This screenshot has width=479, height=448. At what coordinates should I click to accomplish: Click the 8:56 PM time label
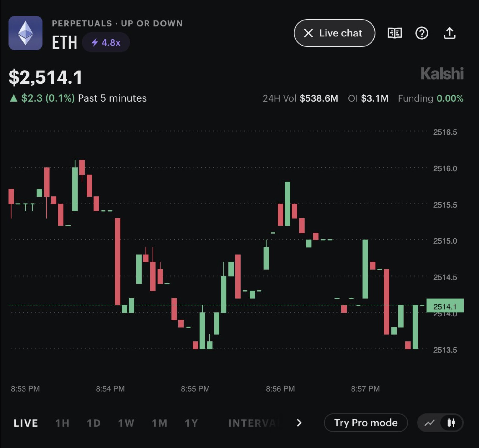[280, 389]
